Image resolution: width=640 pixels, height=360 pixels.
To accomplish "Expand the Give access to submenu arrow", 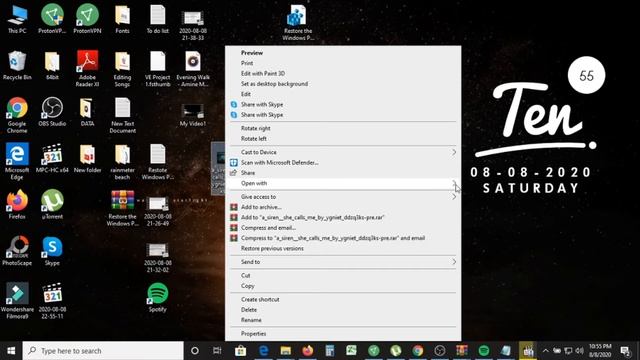I will [454, 197].
